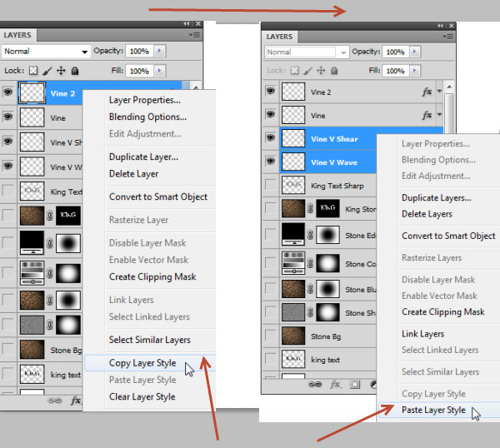
Task: Click lock transparent pixels icon in left panel
Action: [x=33, y=71]
